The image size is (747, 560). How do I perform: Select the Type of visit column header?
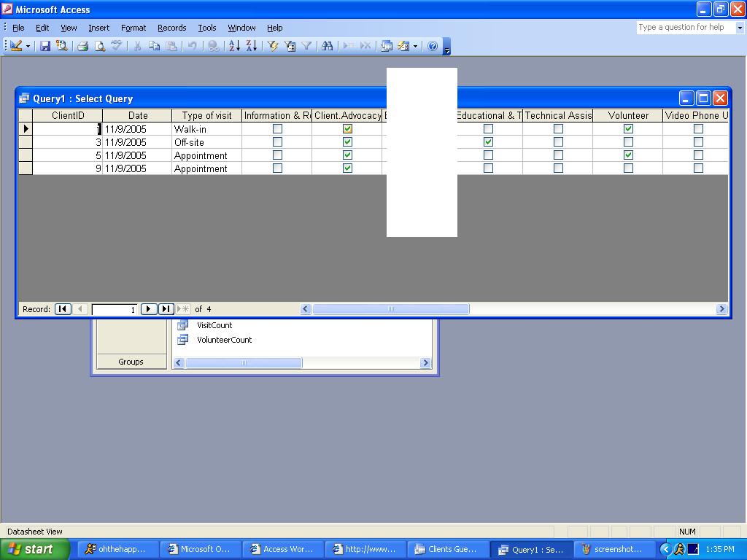[206, 115]
